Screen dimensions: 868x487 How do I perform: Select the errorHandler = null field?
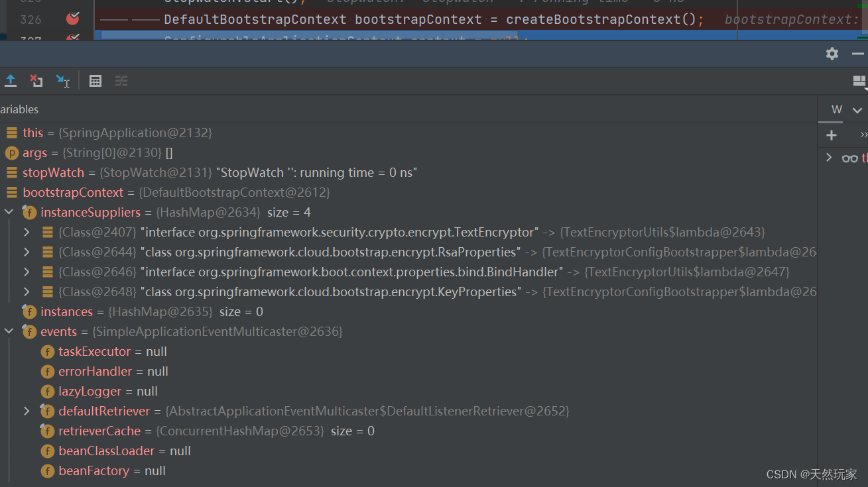104,371
